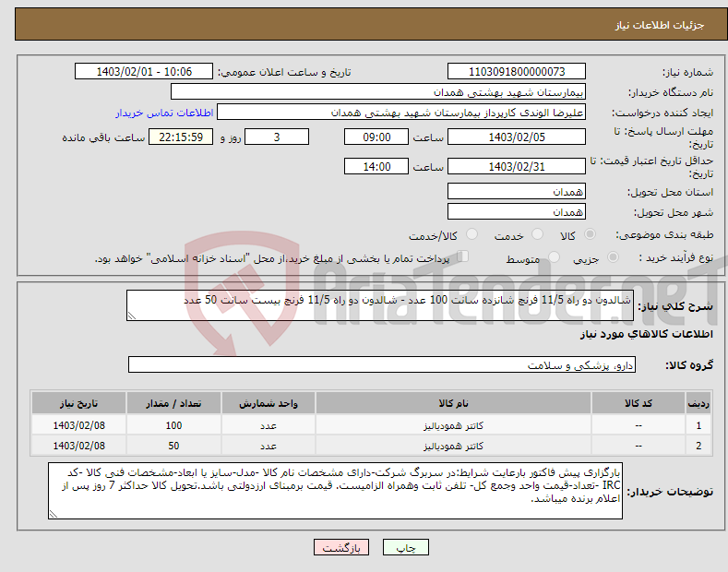Screen dimensions: 728x572
Task: Click the goods group field دارو، پزشکی و سلامت
Action: point(382,365)
